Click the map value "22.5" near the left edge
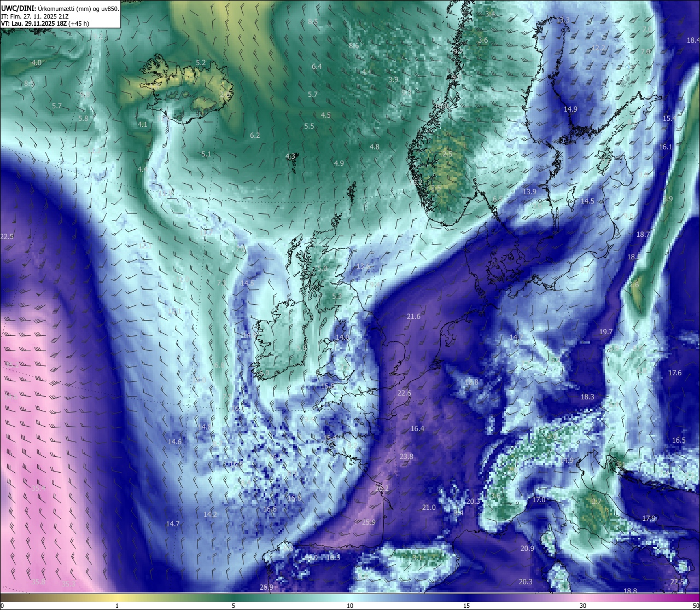Image resolution: width=700 pixels, height=610 pixels. click(7, 237)
